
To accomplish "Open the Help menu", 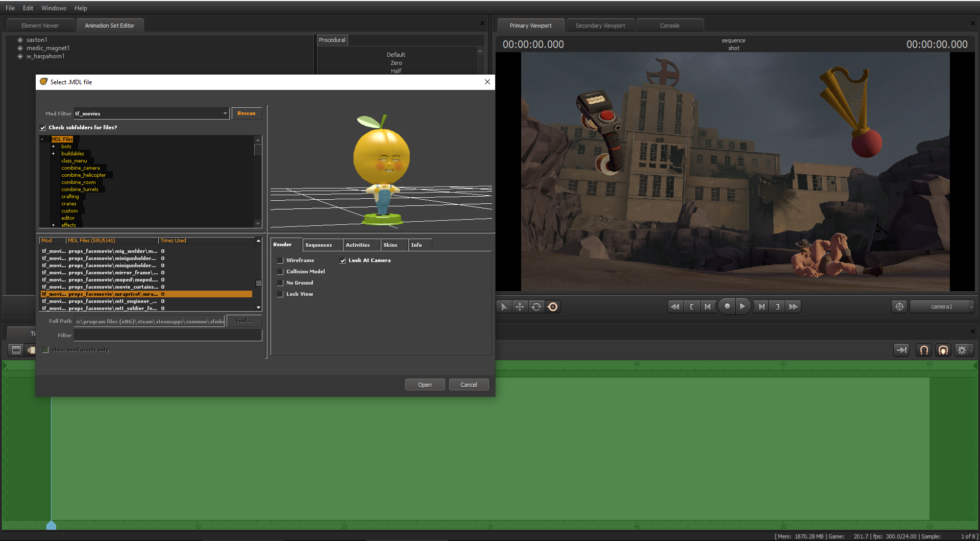I will click(x=81, y=8).
